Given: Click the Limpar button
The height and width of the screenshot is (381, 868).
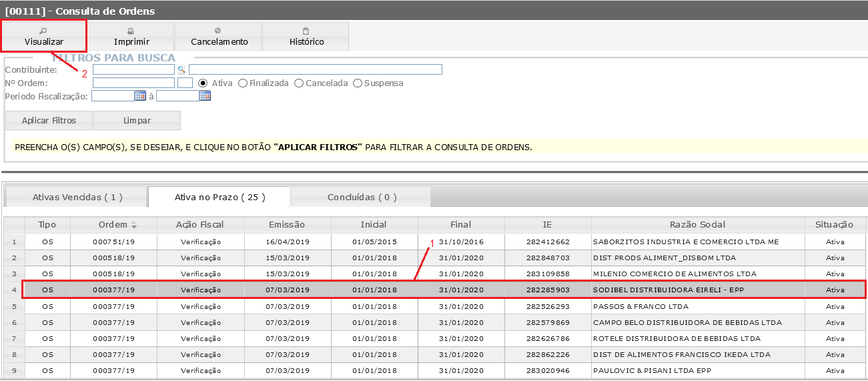Looking at the screenshot, I should pos(137,121).
